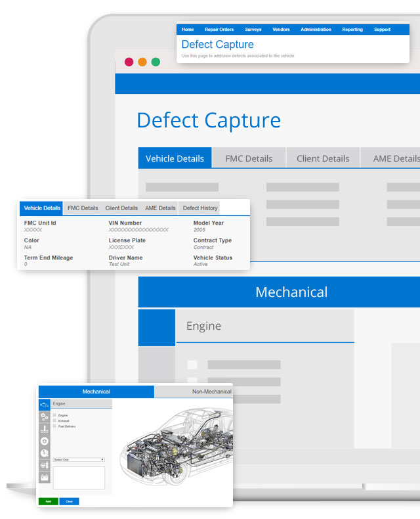Click first placeholder checkbox in large mockup
This screenshot has width=420, height=519.
click(x=192, y=365)
